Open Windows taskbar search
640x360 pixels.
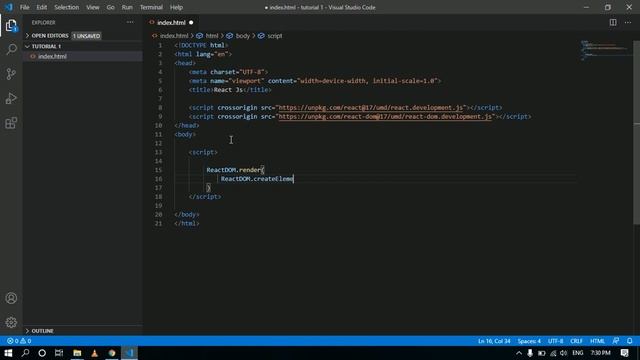pyautogui.click(x=25, y=353)
